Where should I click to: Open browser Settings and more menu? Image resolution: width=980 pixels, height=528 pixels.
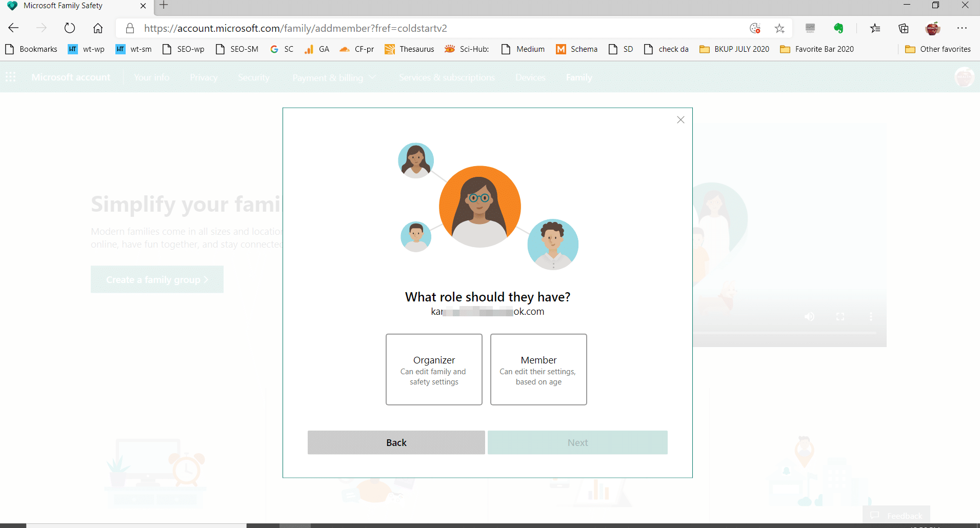pos(962,28)
